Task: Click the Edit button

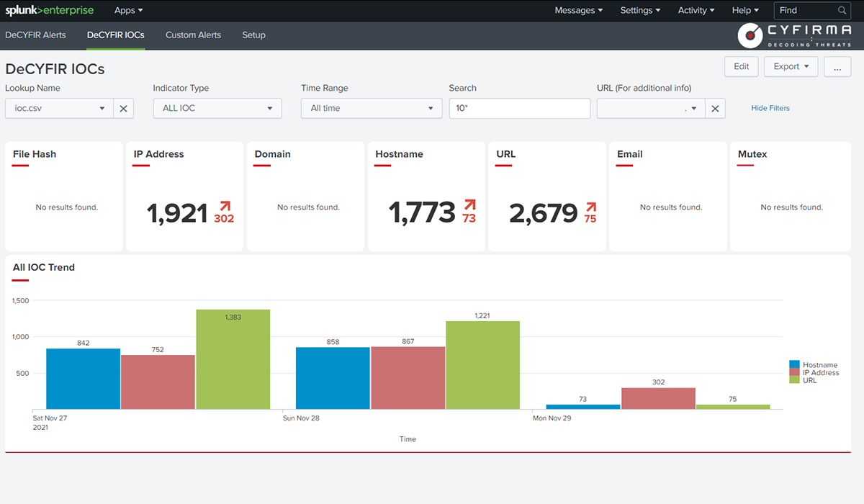Action: tap(741, 66)
